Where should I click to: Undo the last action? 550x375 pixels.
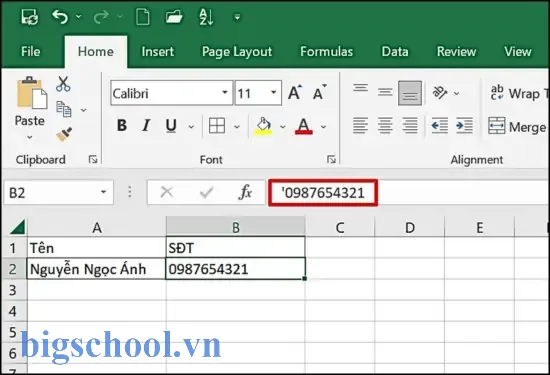point(60,17)
